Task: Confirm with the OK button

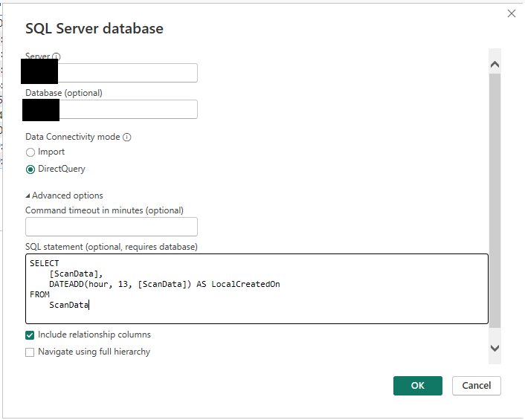Action: (417, 386)
